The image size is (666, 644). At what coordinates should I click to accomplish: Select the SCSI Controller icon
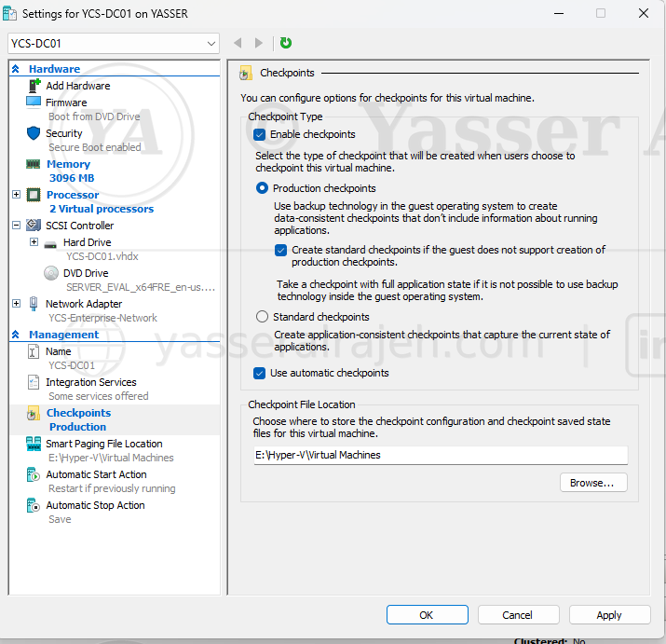pos(34,225)
